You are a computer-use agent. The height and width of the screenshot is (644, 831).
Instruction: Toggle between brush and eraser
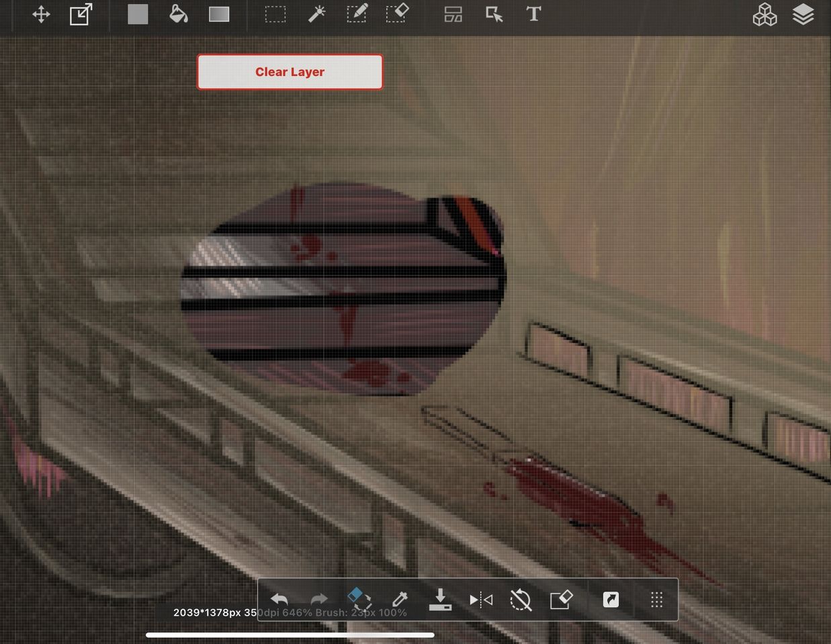coord(359,598)
